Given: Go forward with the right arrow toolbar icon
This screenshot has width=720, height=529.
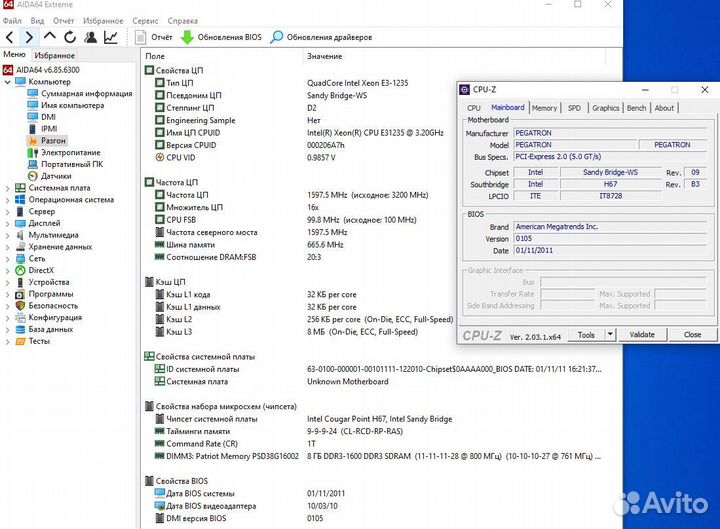Looking at the screenshot, I should click(x=29, y=37).
